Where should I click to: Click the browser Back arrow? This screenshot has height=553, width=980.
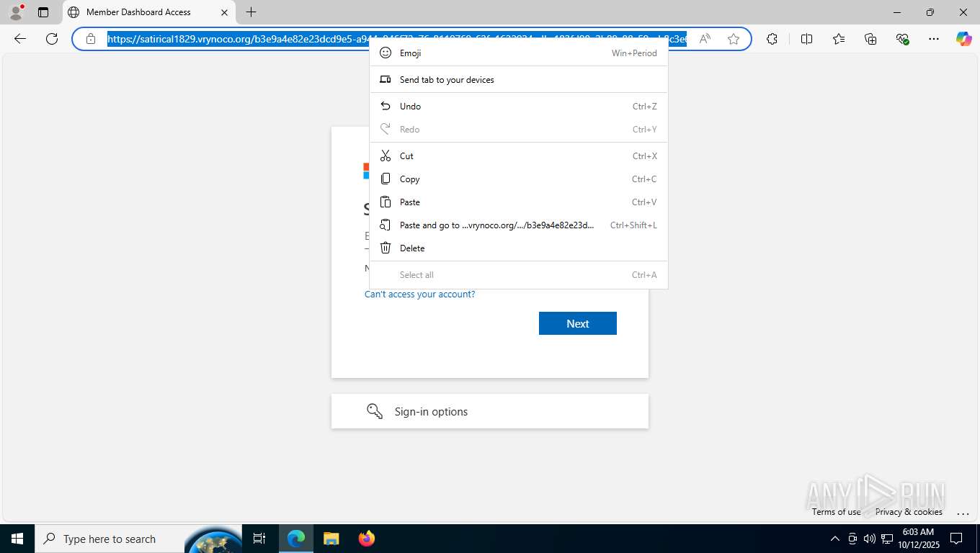20,39
